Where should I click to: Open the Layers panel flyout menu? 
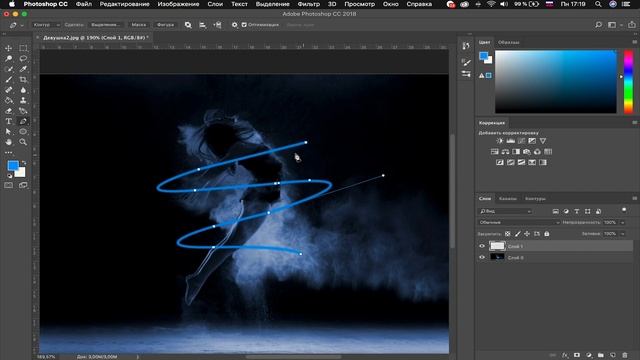(635, 198)
